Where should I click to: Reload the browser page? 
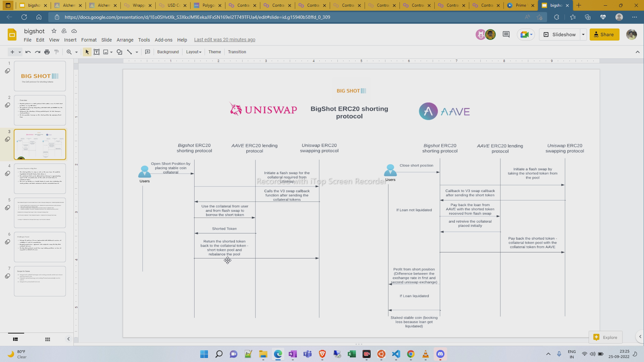coord(24,17)
